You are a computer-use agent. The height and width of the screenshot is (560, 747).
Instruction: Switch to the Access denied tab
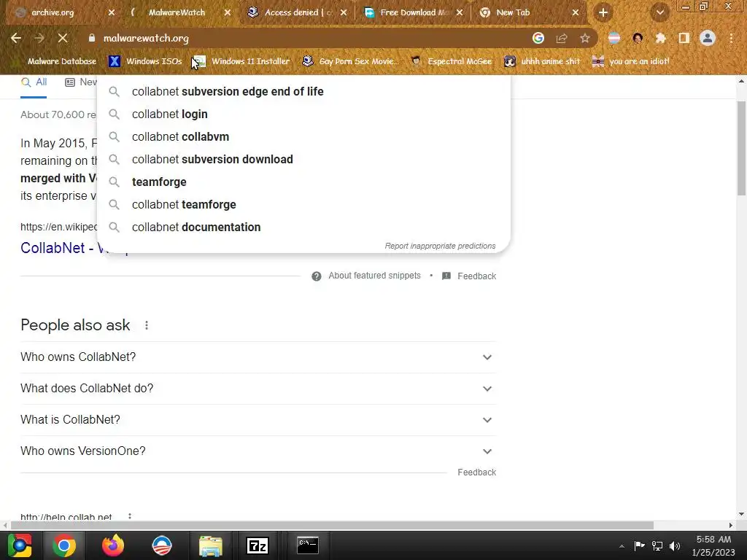[x=297, y=12]
